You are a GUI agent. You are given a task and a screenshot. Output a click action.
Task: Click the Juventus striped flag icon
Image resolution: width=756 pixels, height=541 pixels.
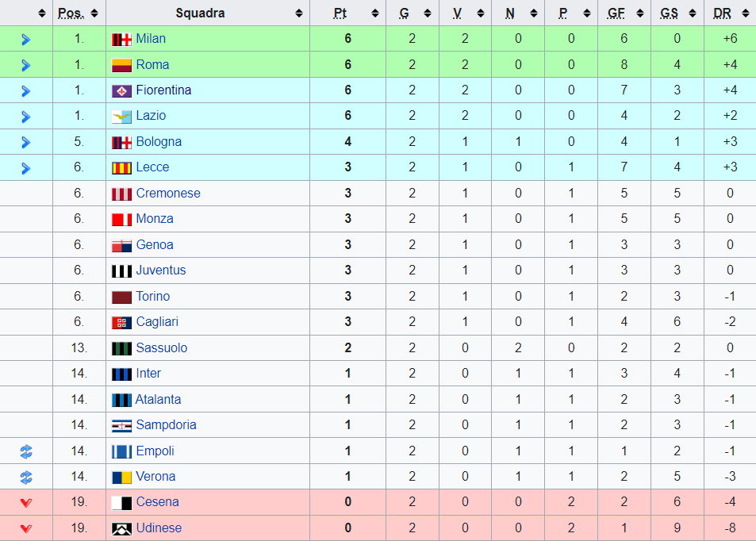[121, 271]
